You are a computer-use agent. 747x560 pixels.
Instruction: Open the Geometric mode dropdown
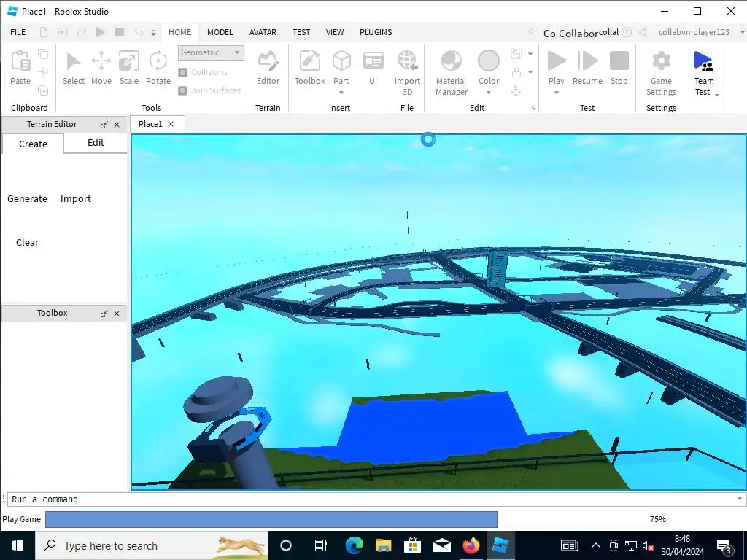point(211,52)
